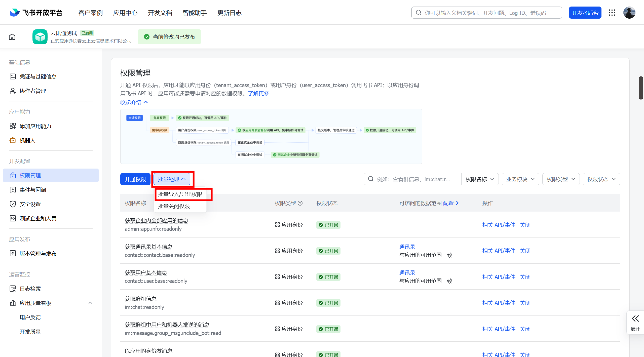Image resolution: width=644 pixels, height=357 pixels.
Task: Open 客户案例 in top navigation
Action: tap(91, 13)
